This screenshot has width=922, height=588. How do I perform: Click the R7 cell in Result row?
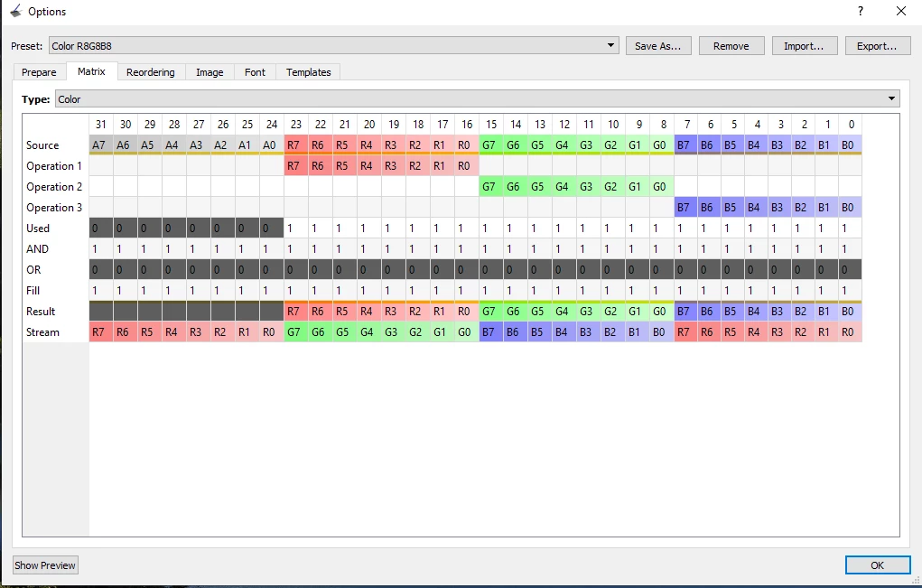(x=296, y=311)
